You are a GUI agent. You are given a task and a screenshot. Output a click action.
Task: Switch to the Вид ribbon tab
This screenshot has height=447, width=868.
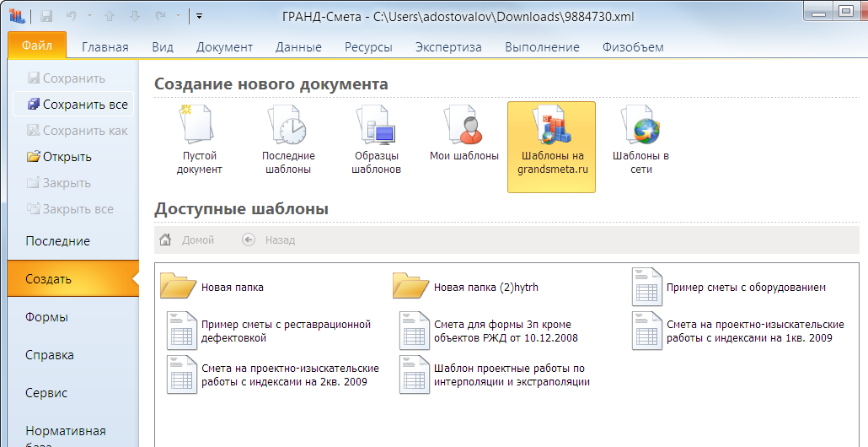(x=163, y=47)
